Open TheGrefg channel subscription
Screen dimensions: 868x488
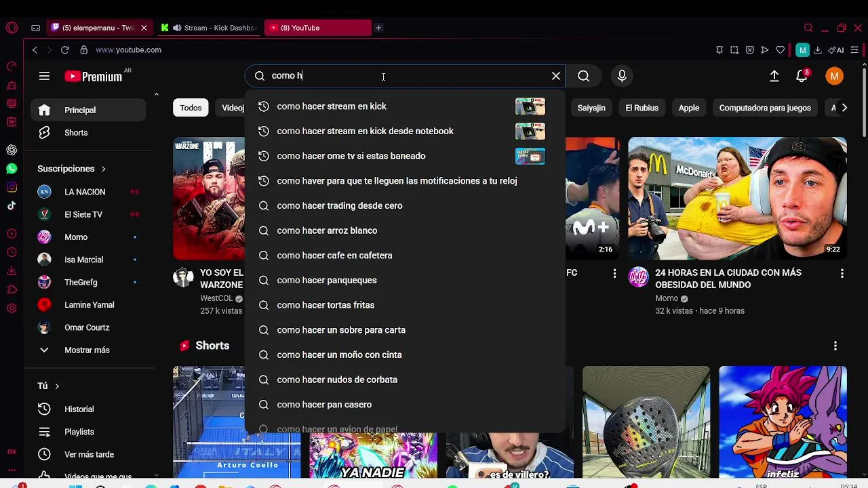(x=88, y=282)
